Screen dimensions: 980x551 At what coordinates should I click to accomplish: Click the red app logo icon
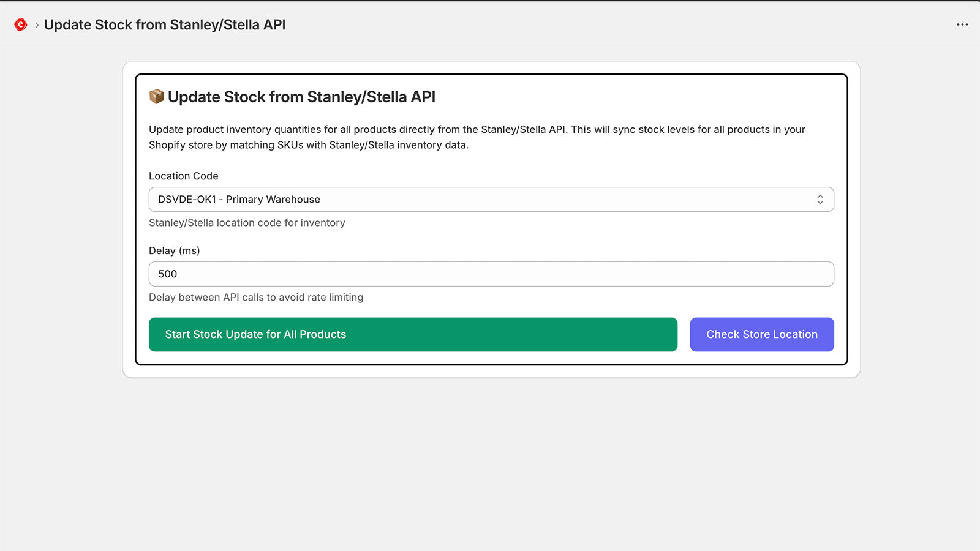tap(20, 24)
